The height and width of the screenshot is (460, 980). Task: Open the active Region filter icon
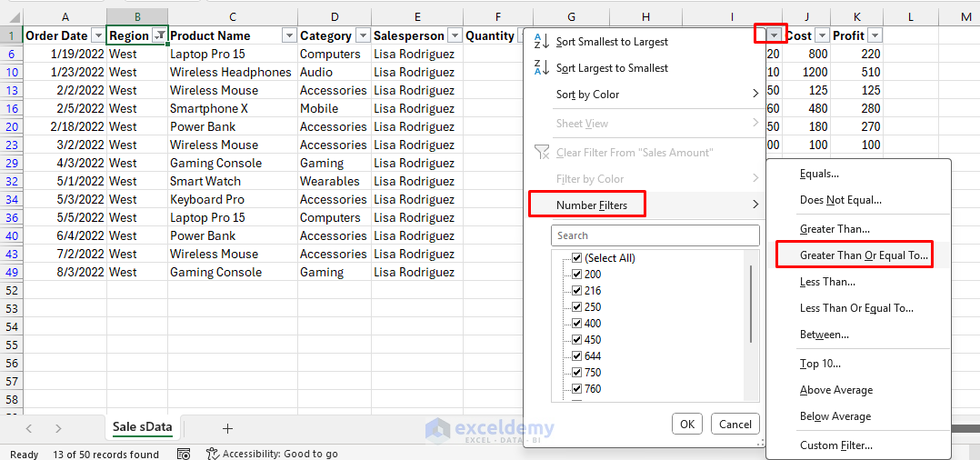[x=160, y=35]
